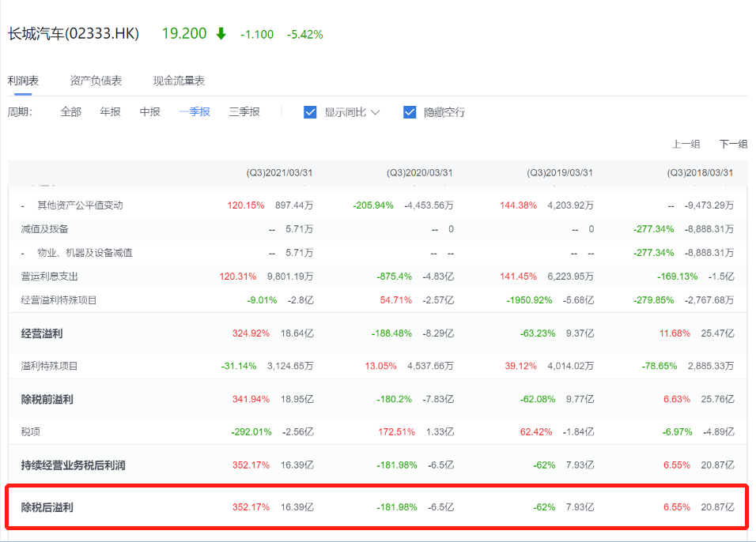Filter period by 年报
The width and height of the screenshot is (756, 542).
pyautogui.click(x=111, y=112)
